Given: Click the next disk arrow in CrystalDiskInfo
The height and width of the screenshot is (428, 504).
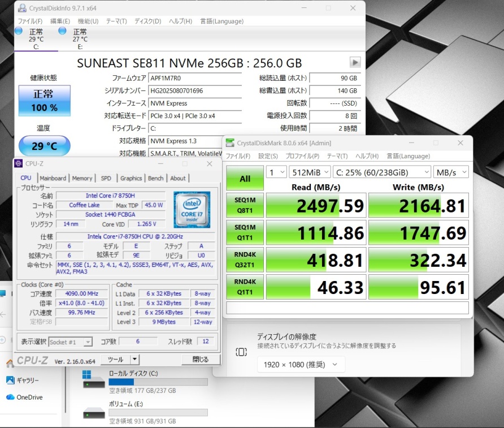Looking at the screenshot, I should coord(355,62).
